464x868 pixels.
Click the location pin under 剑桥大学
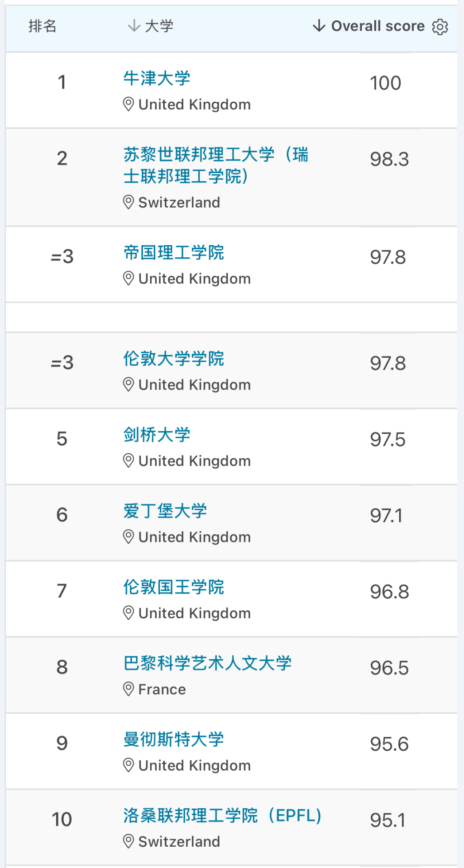point(129,461)
